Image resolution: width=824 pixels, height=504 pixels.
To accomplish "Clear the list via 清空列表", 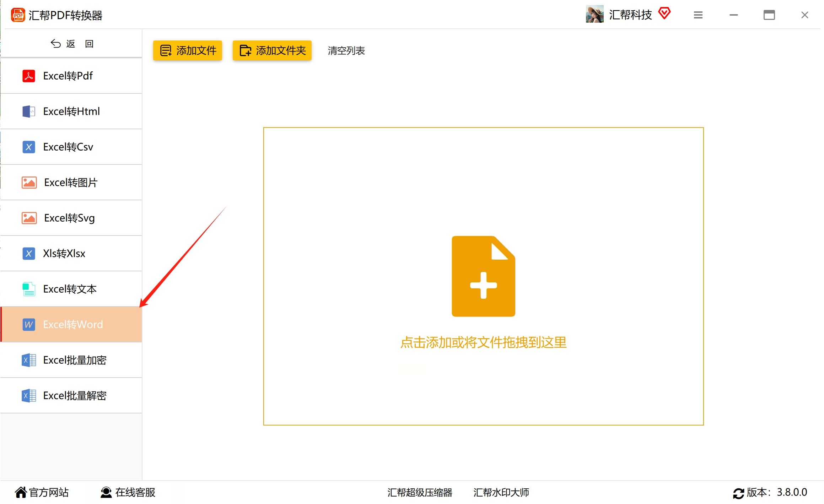I will 346,51.
